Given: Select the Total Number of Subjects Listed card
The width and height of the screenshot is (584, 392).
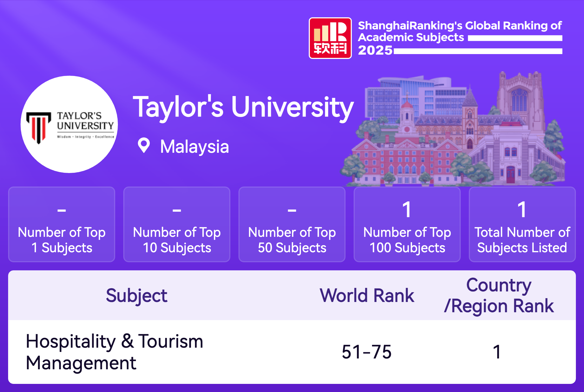Looking at the screenshot, I should pyautogui.click(x=522, y=224).
